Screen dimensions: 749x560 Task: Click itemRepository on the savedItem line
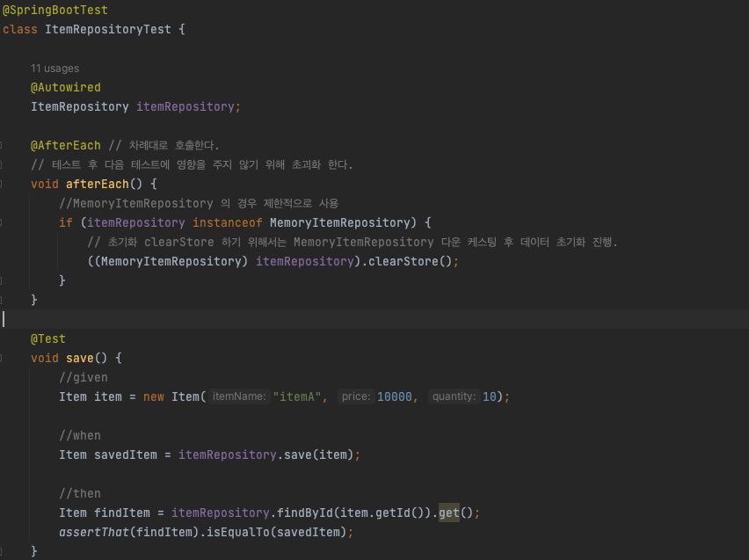[x=228, y=455]
